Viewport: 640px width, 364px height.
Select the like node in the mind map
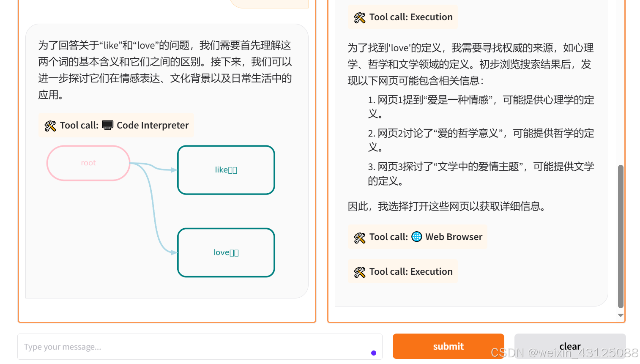pos(226,170)
